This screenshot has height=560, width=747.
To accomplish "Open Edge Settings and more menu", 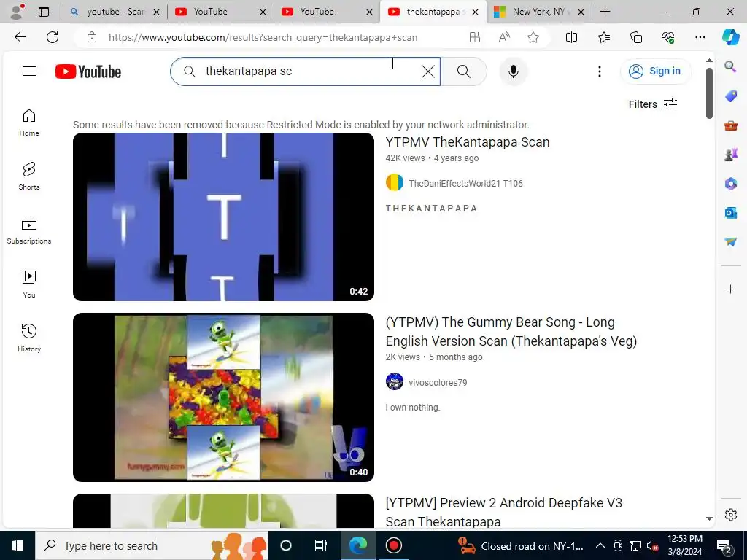I will (700, 37).
